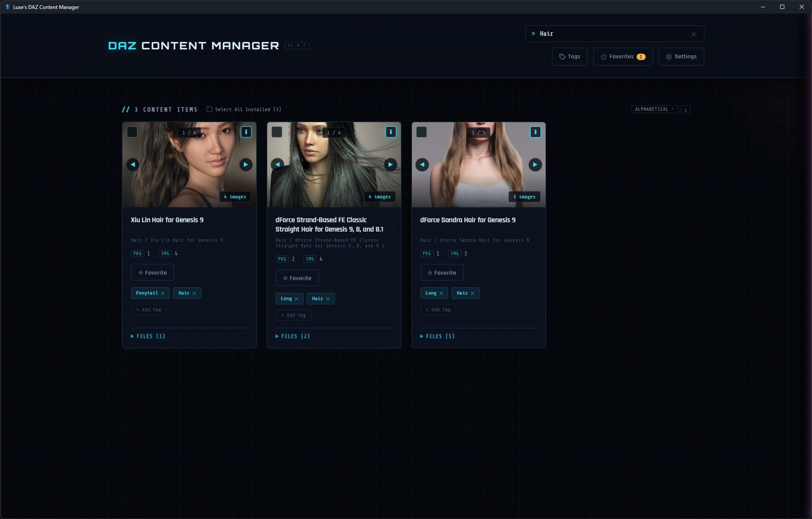Mark dForce Sandra Hair as Favorite
The height and width of the screenshot is (519, 812).
(442, 272)
